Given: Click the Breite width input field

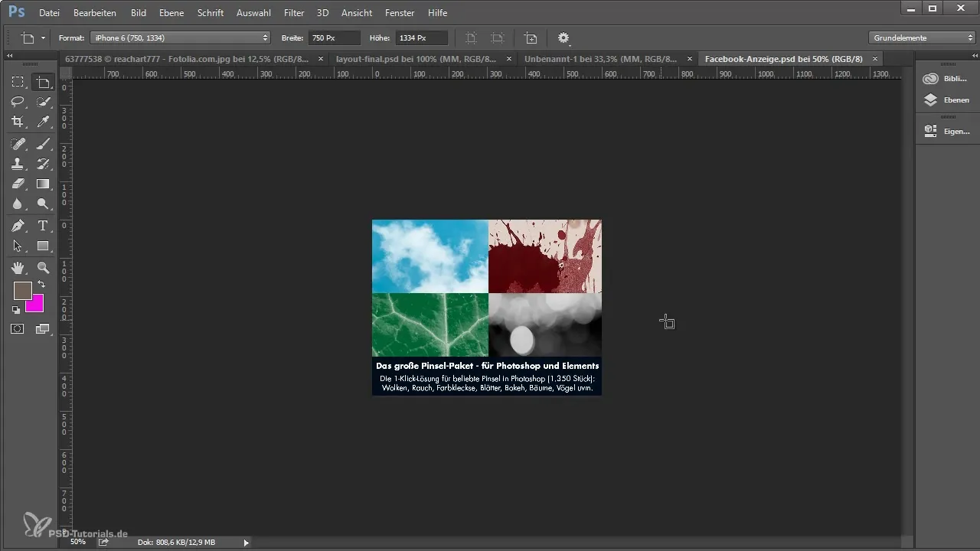Looking at the screenshot, I should [x=334, y=37].
